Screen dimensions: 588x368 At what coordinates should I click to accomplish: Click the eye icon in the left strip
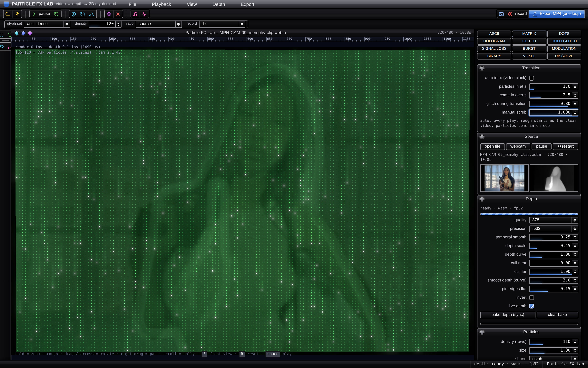click(2, 46)
